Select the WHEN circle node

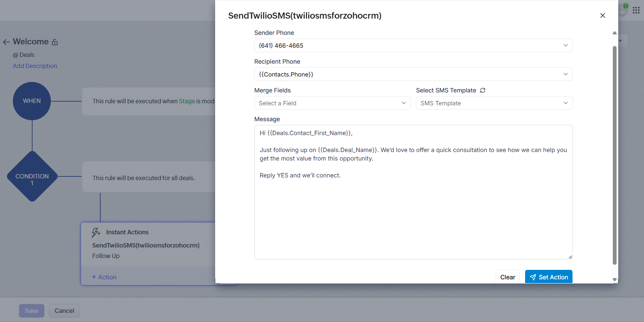[32, 101]
